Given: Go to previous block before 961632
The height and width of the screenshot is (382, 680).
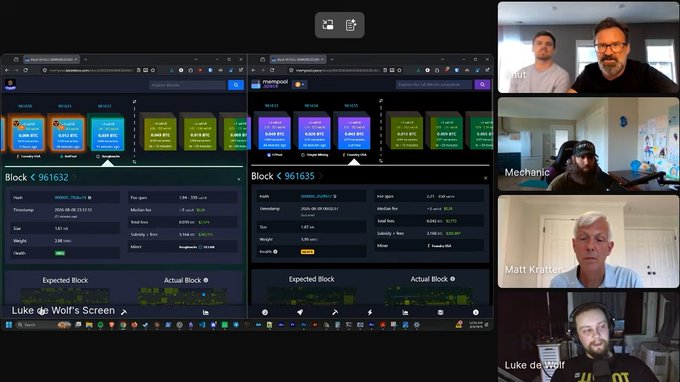Looking at the screenshot, I should [33, 177].
